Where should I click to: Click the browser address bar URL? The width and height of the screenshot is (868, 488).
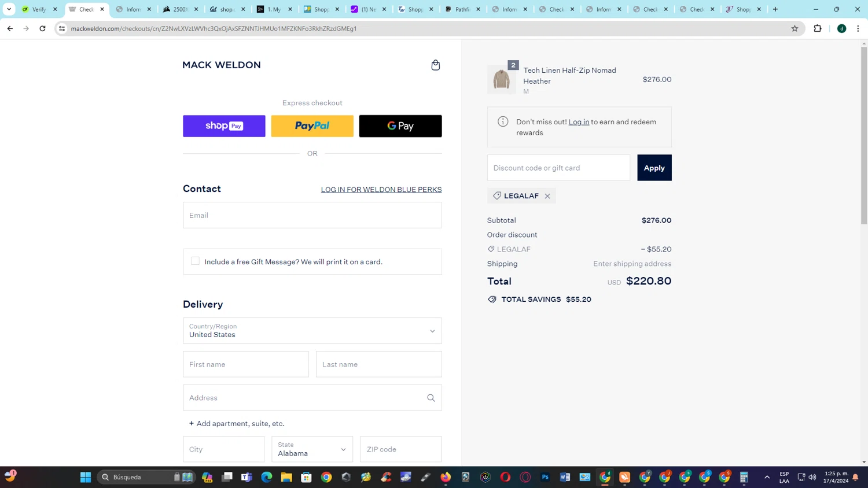pyautogui.click(x=214, y=28)
